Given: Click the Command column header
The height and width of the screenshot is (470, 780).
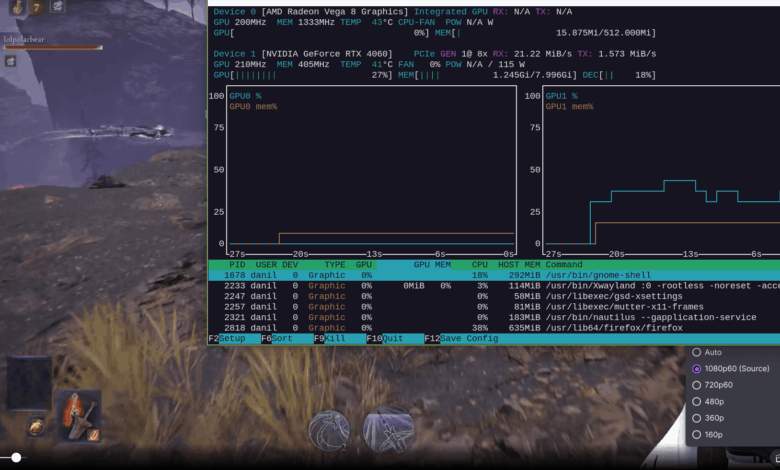Looking at the screenshot, I should pos(564,265).
